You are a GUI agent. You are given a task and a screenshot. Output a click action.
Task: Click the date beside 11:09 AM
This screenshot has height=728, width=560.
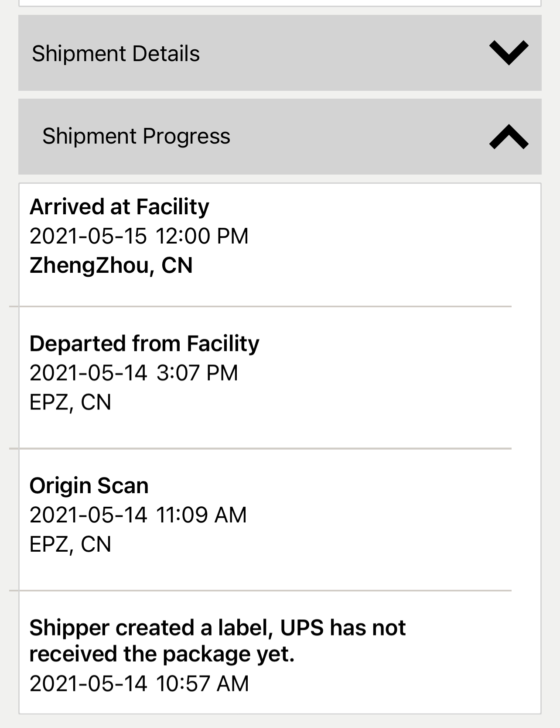click(x=88, y=515)
